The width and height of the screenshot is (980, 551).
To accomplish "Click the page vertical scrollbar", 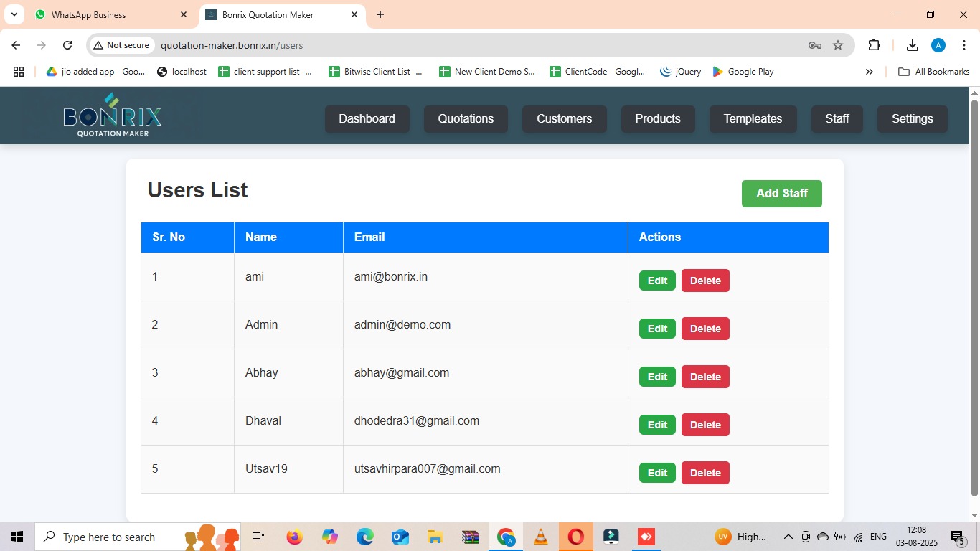I will [x=974, y=298].
